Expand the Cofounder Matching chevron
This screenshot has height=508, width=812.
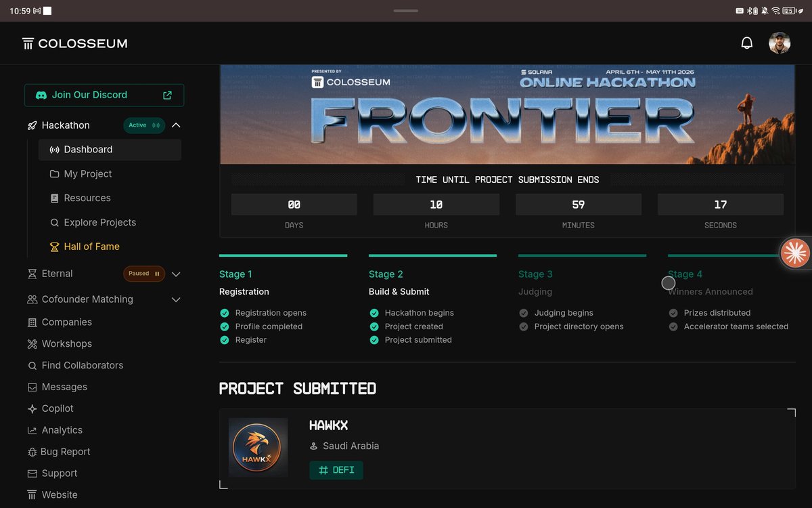pos(176,299)
